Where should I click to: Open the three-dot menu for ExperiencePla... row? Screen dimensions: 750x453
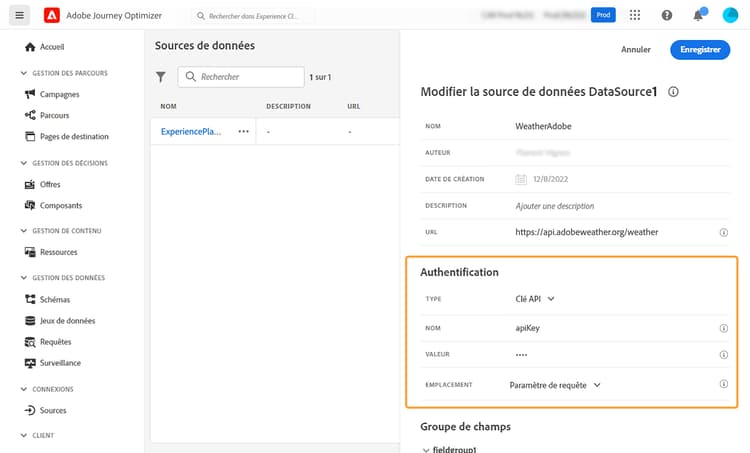coord(243,132)
